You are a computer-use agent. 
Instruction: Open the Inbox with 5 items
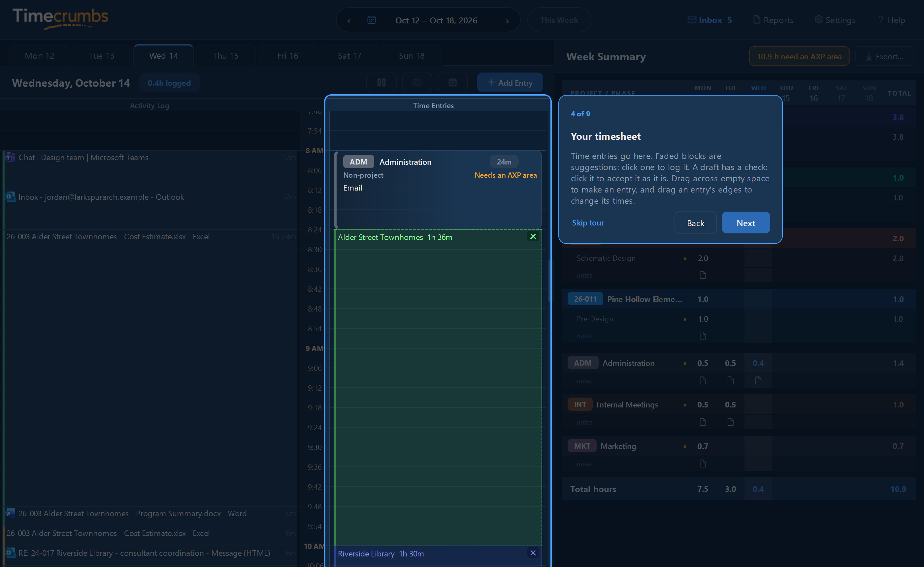click(x=709, y=20)
